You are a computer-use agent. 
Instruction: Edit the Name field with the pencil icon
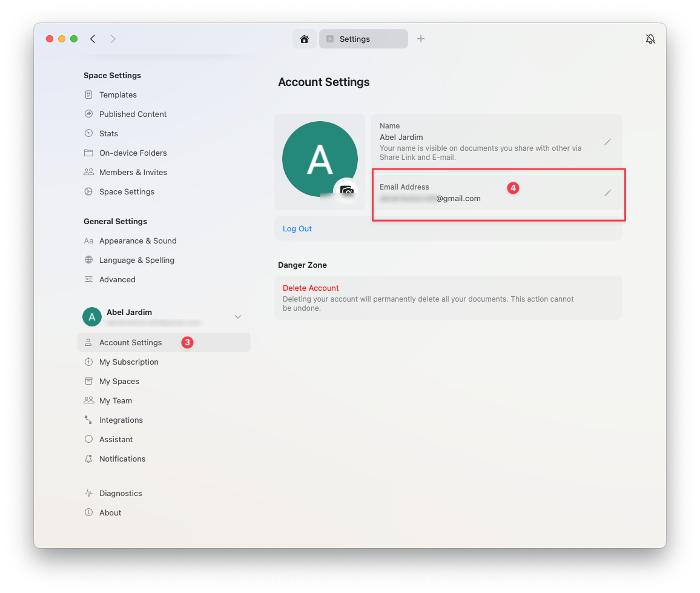(x=607, y=142)
